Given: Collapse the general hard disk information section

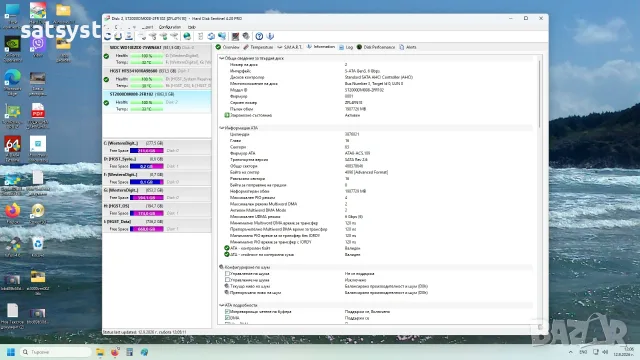Looking at the screenshot, I should point(222,58).
